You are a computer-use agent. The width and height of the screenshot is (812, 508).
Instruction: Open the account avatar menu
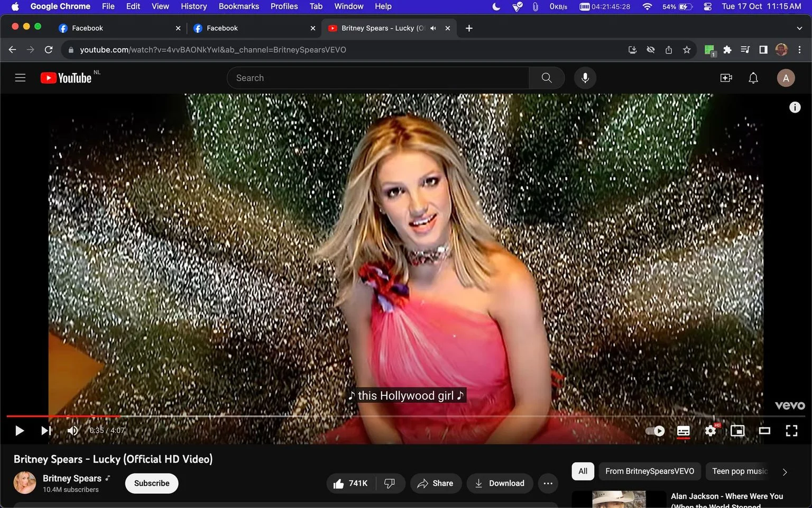click(x=786, y=78)
